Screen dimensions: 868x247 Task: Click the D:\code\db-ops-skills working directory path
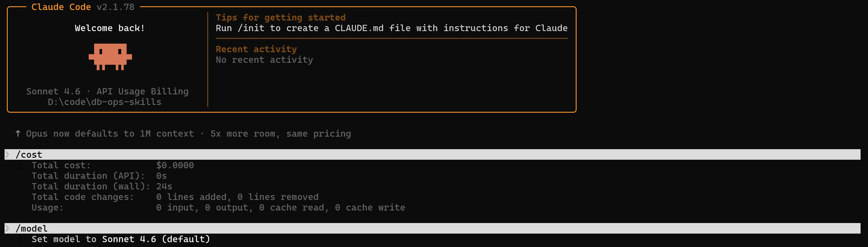click(x=104, y=102)
